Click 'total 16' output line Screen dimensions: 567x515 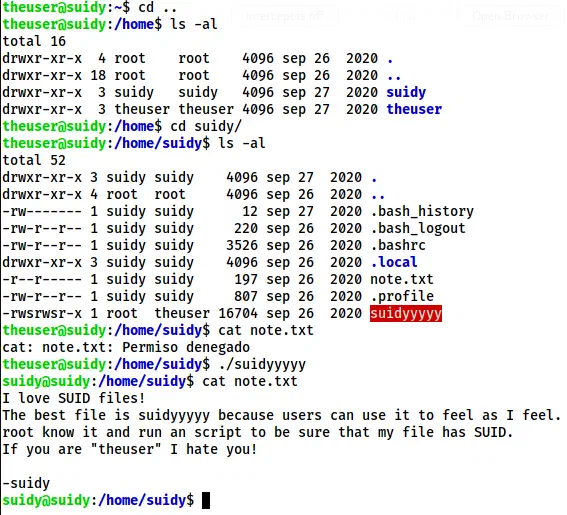[x=34, y=41]
